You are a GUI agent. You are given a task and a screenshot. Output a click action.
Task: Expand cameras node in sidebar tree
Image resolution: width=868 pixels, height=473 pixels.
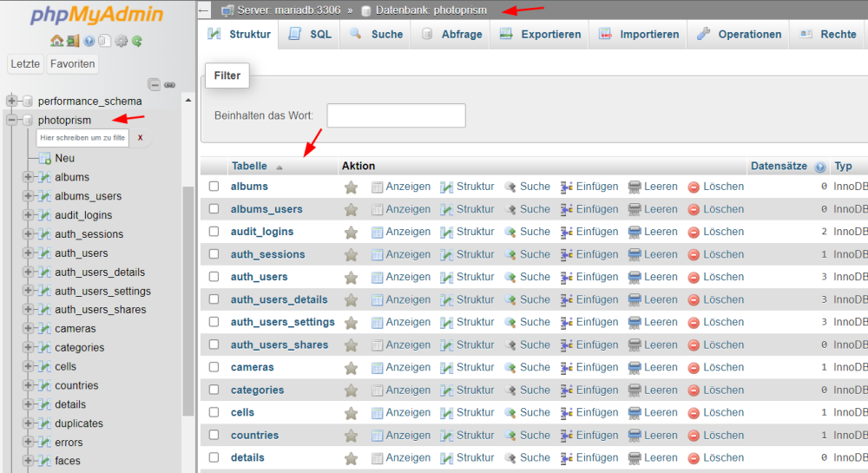coord(28,328)
